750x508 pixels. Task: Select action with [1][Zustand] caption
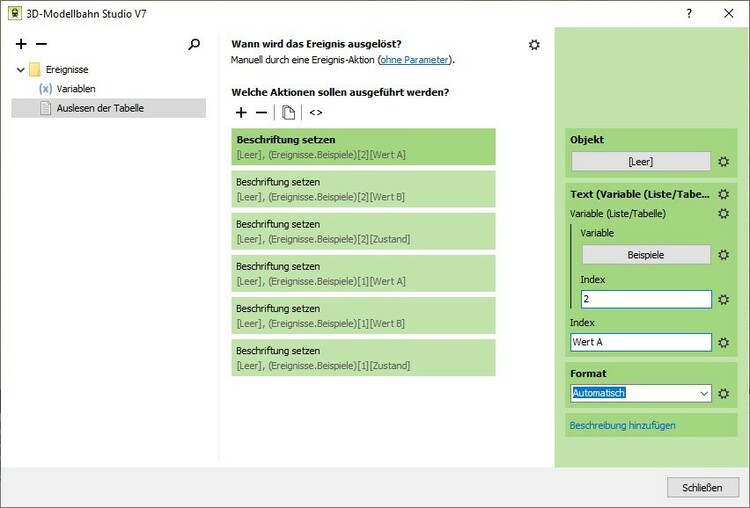[x=363, y=358]
